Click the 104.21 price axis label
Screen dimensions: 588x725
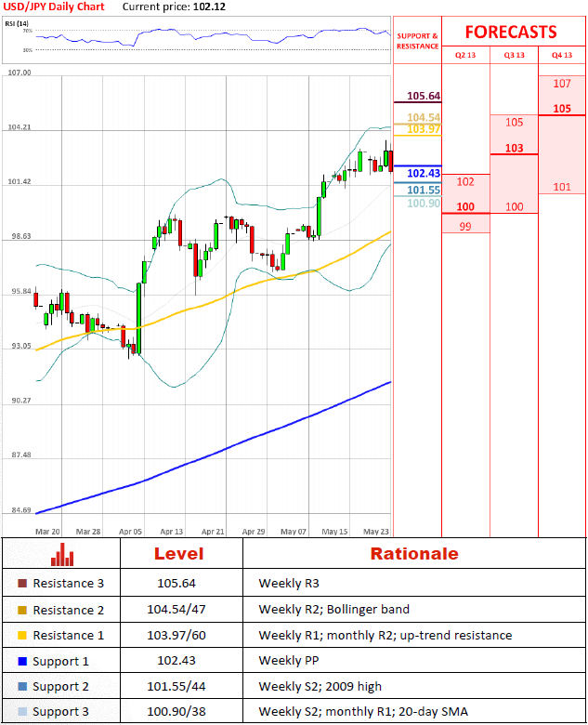pyautogui.click(x=20, y=127)
